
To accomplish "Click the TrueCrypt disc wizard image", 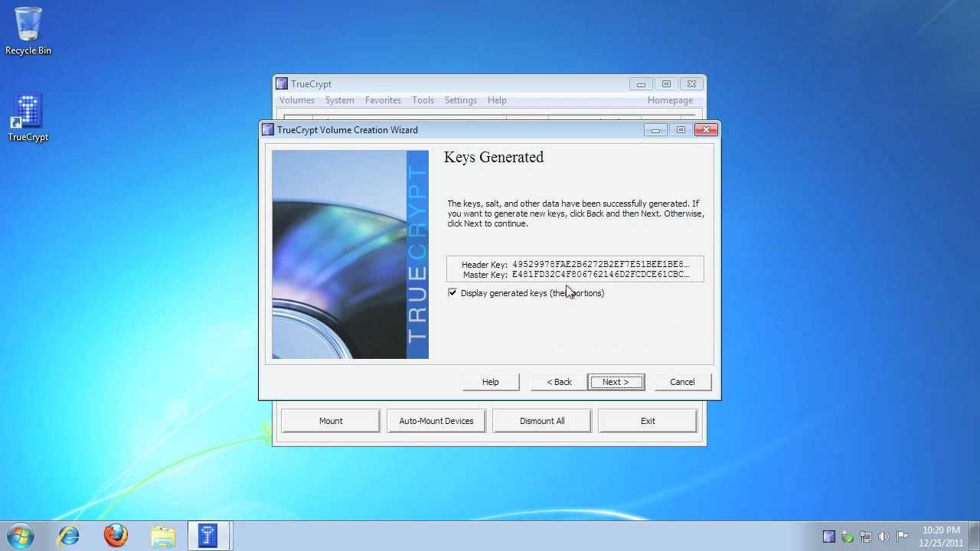I will (351, 255).
